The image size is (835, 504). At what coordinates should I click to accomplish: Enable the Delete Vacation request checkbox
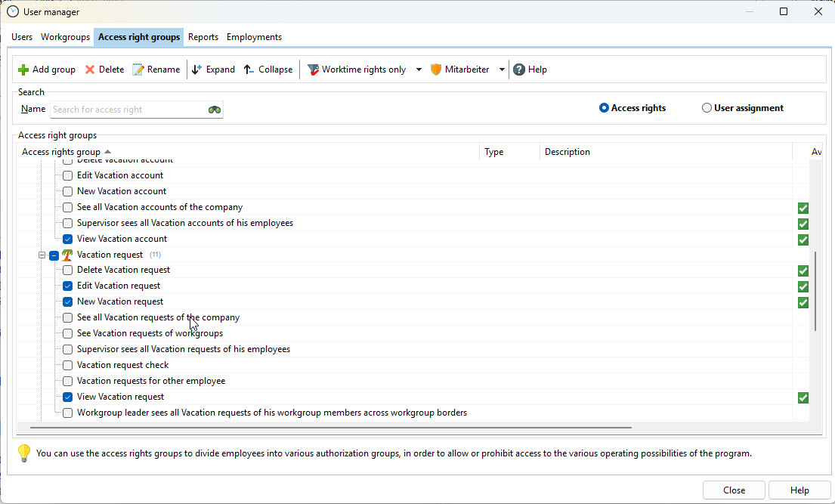(x=68, y=270)
